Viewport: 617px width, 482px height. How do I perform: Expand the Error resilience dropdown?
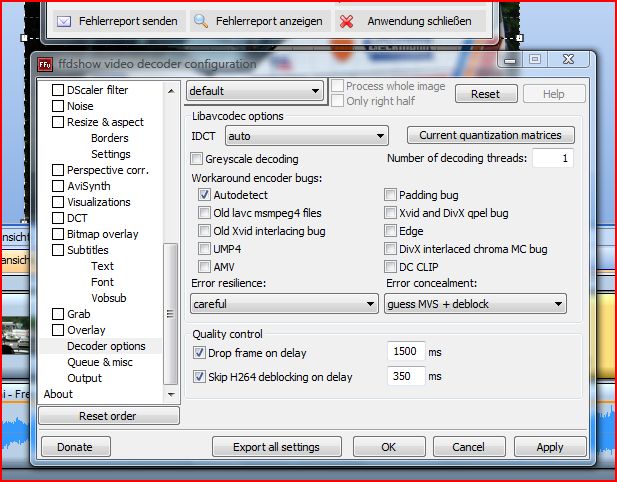[x=283, y=304]
